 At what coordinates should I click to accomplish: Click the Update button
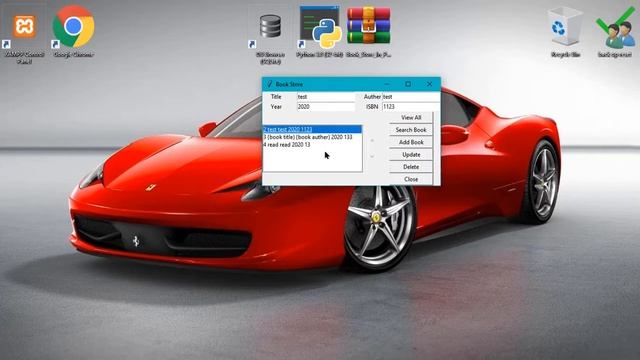(x=411, y=155)
